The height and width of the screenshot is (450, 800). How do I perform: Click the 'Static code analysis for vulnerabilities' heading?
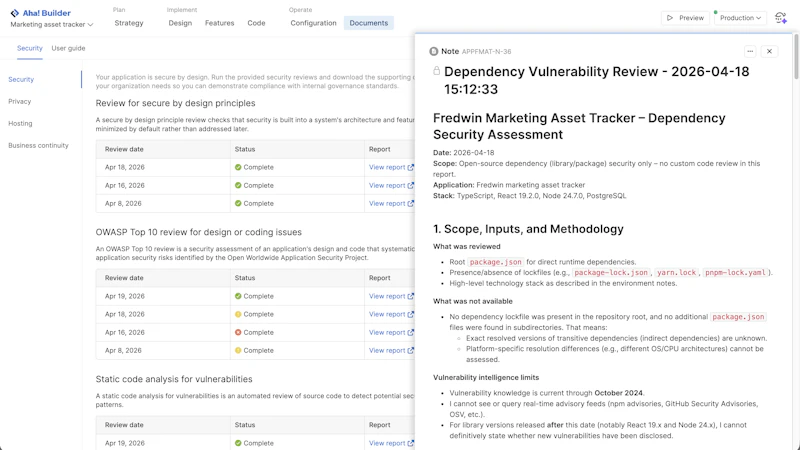tap(174, 379)
